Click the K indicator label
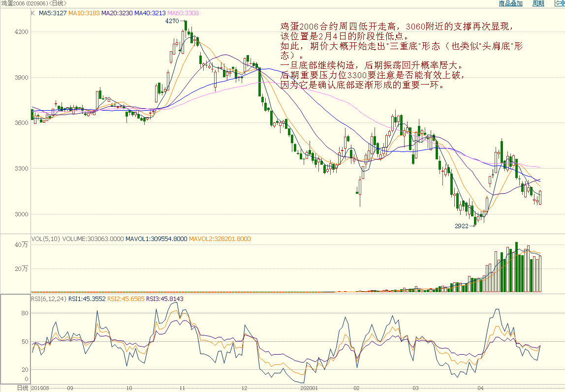Viewport: 565px width, 392px height. pyautogui.click(x=33, y=13)
